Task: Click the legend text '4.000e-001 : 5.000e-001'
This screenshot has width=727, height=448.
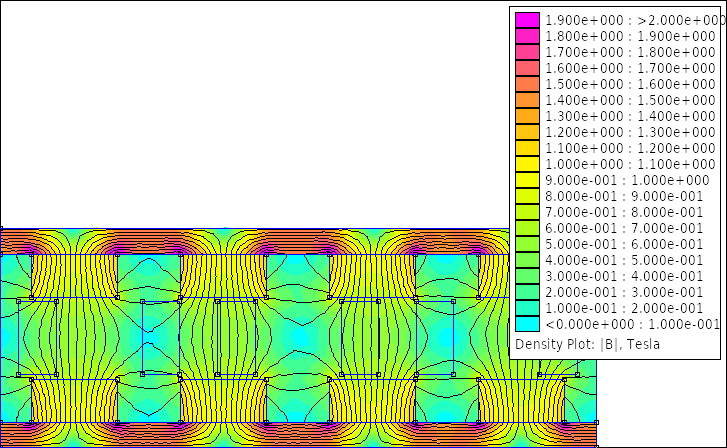Action: [624, 260]
